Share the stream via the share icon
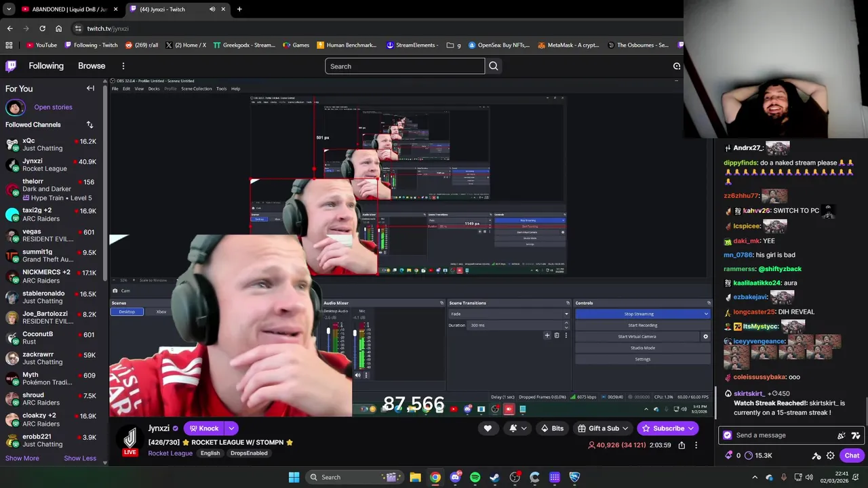The image size is (868, 488). [682, 445]
